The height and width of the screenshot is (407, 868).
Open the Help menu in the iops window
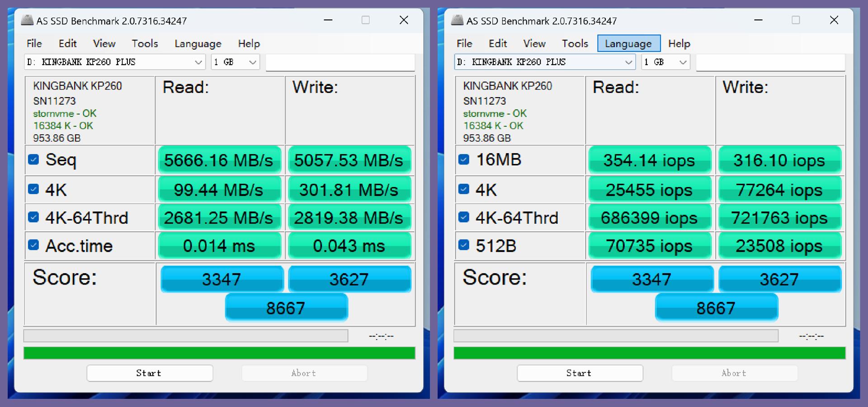[x=679, y=43]
